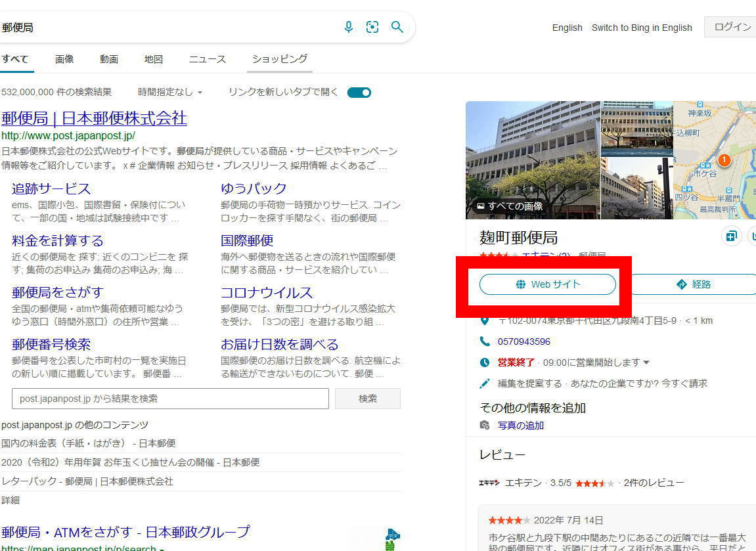
Task: Open 2020（令和2）年用年賀 お年玉くじ link
Action: coord(130,462)
